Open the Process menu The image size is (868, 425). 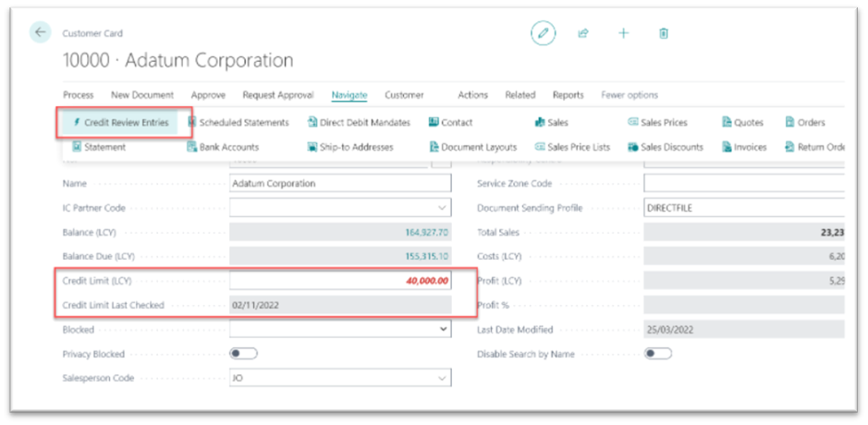pyautogui.click(x=78, y=95)
